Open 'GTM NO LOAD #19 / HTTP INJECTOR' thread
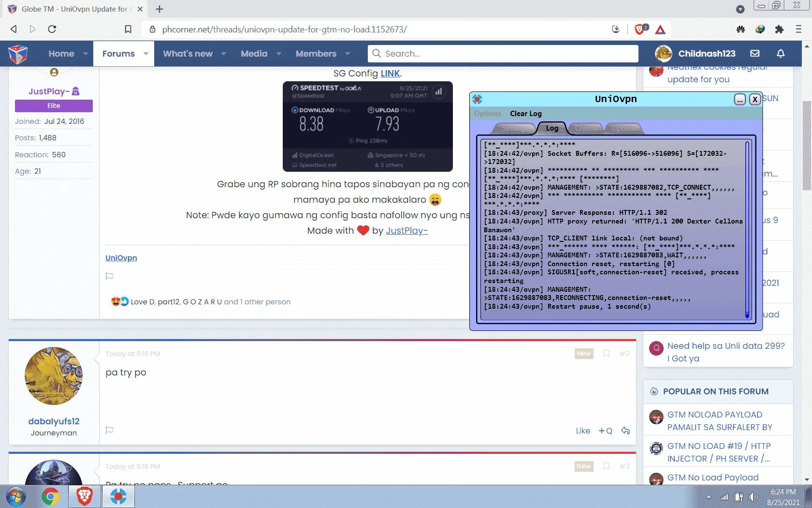The image size is (812, 508). tap(719, 452)
